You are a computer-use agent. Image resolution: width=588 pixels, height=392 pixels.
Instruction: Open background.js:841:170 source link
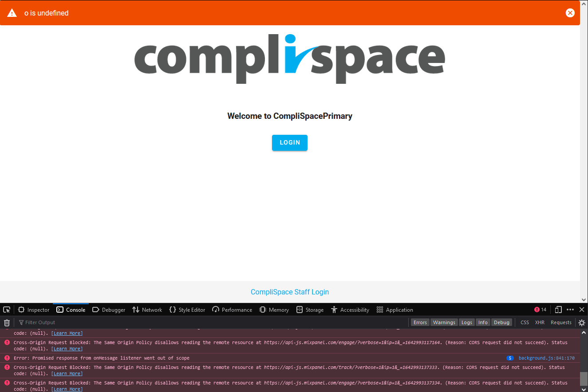pos(547,358)
